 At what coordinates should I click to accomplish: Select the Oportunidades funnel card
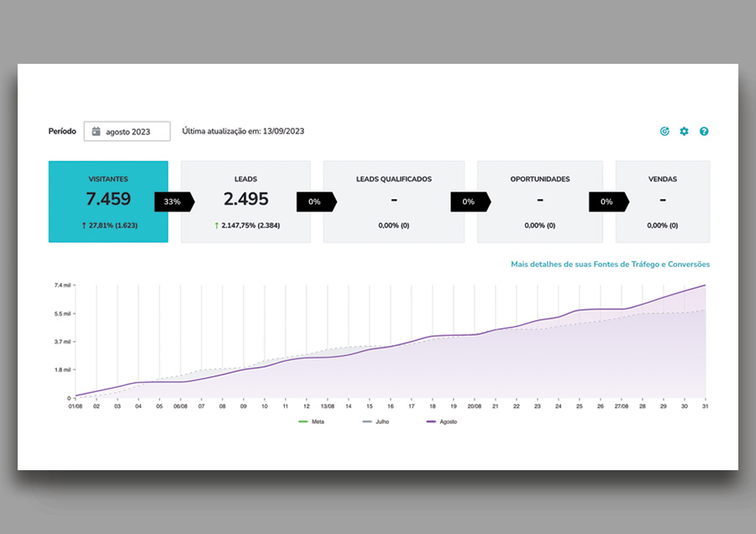pyautogui.click(x=539, y=202)
